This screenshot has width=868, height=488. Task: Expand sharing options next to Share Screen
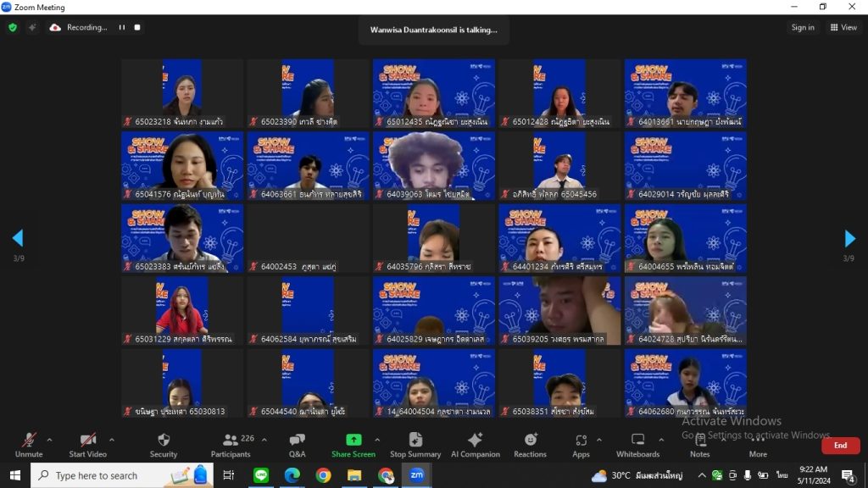click(x=377, y=440)
